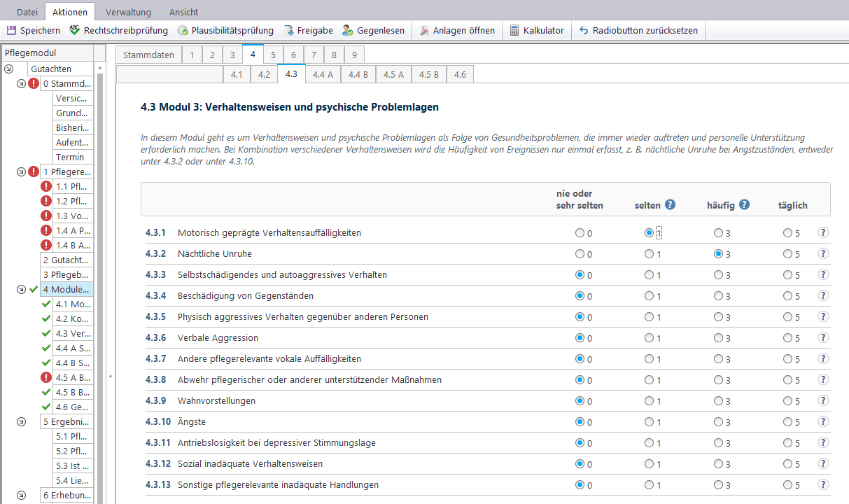Open help icon for row 4.3.3
The height and width of the screenshot is (504, 849).
[823, 275]
